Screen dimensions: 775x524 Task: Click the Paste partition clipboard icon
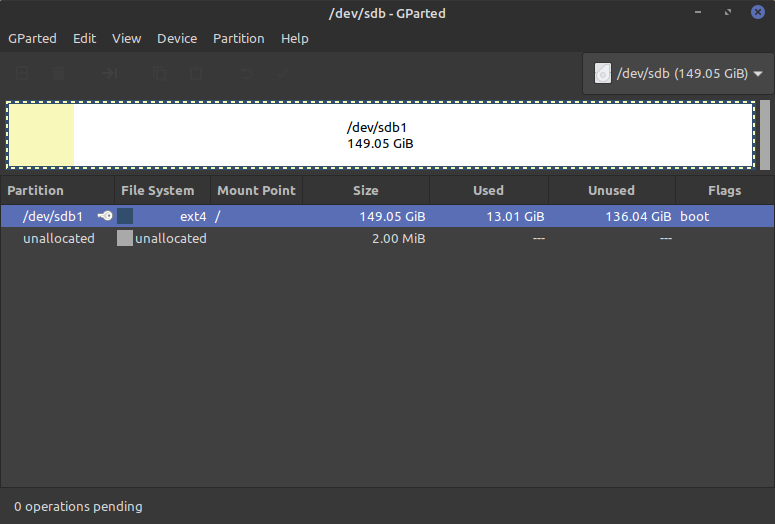tap(196, 74)
